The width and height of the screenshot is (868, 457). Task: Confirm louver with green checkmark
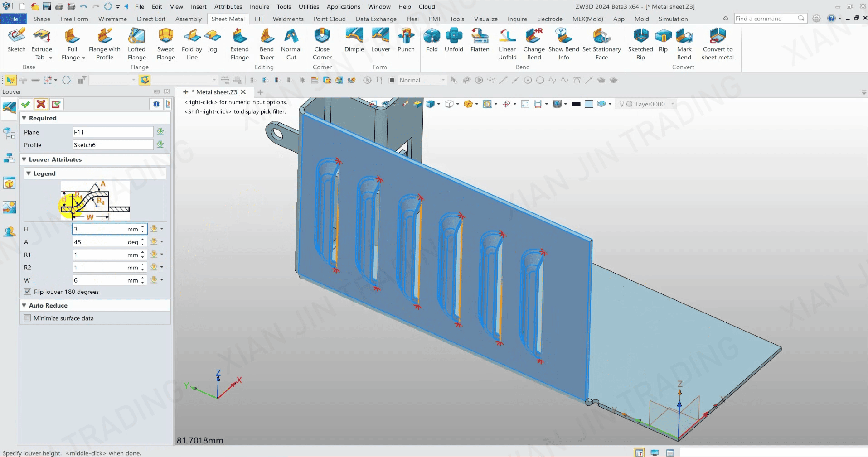tap(26, 104)
